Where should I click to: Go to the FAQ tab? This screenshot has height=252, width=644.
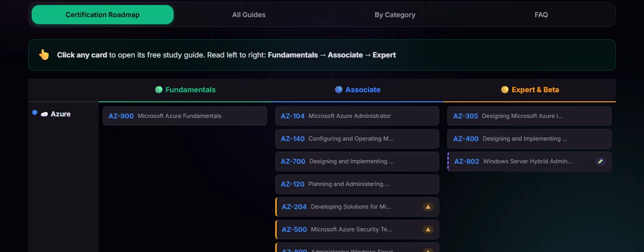pyautogui.click(x=541, y=15)
